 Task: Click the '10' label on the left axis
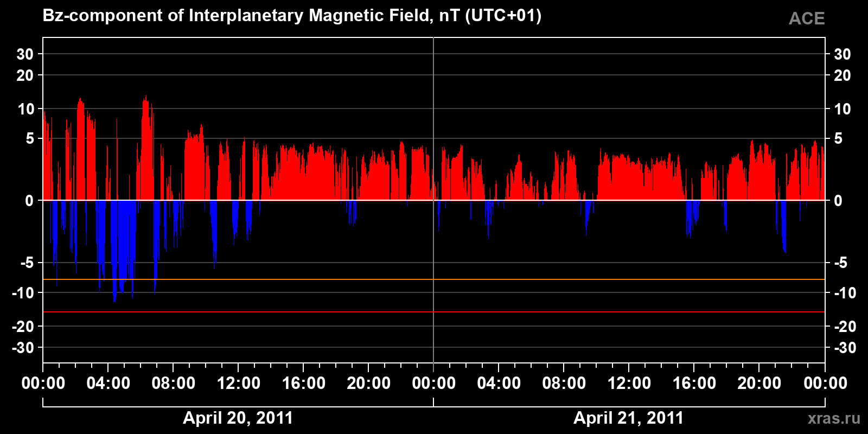[25, 109]
